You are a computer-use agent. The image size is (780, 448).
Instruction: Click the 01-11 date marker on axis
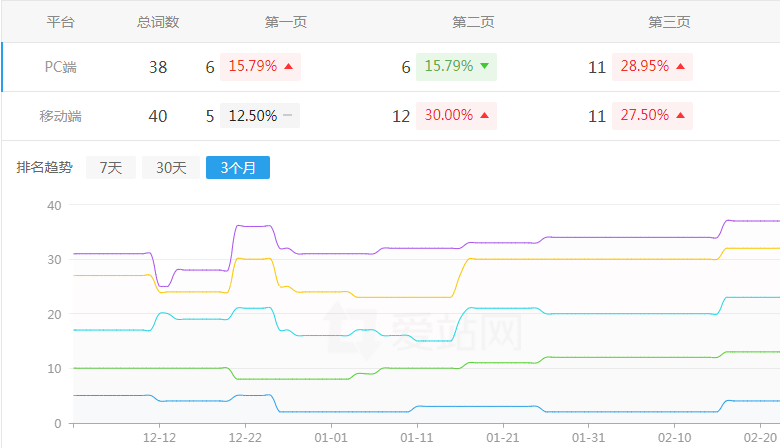(x=416, y=438)
